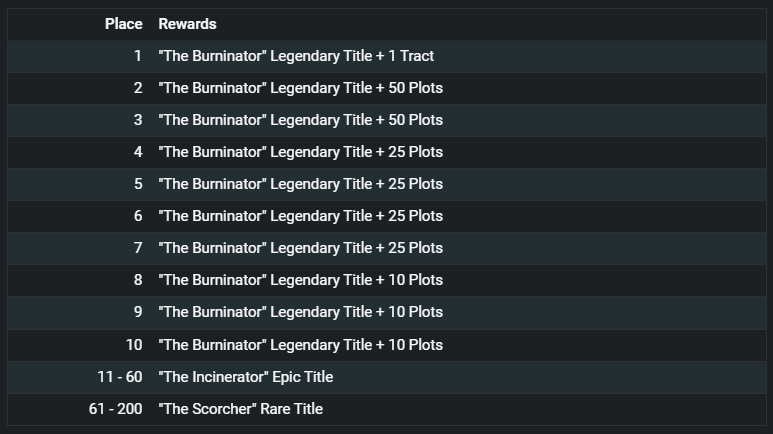This screenshot has width=773, height=434.
Task: Click "The Scorcher" Rare Title reward
Action: tap(241, 409)
